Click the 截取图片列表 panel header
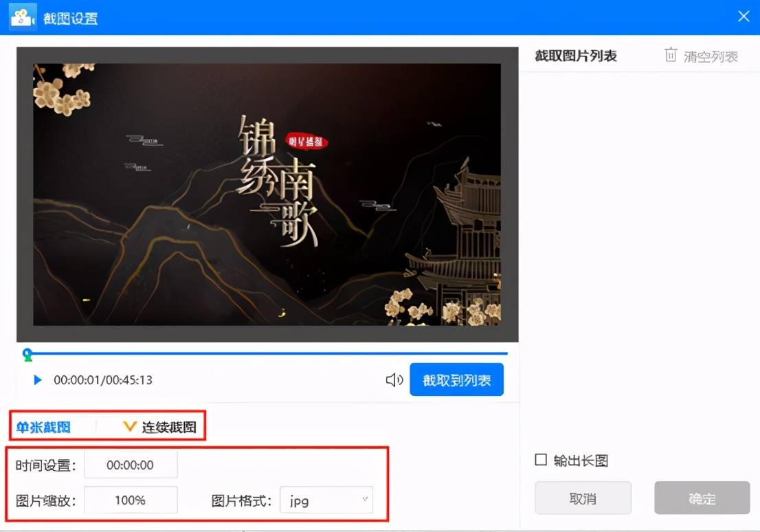Image resolution: width=760 pixels, height=532 pixels. pos(576,56)
